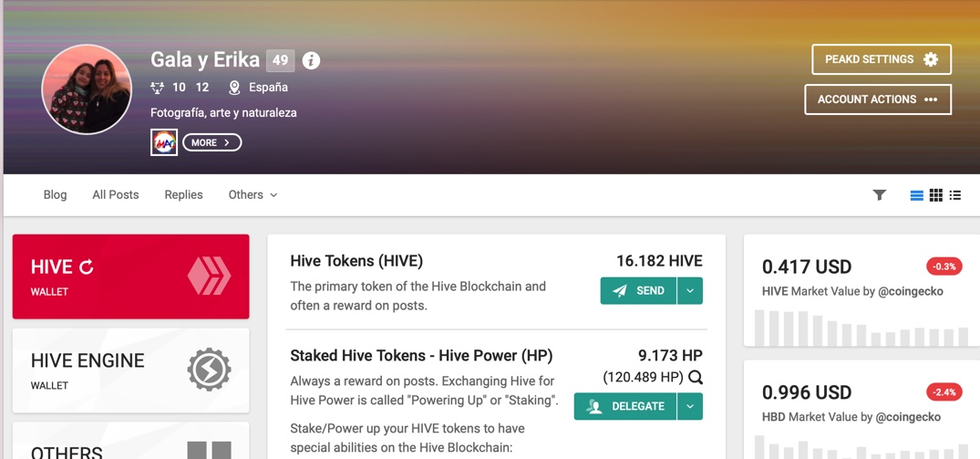The image size is (980, 459).
Task: Click the magnifier next to 120.489 HP
Action: (x=695, y=378)
